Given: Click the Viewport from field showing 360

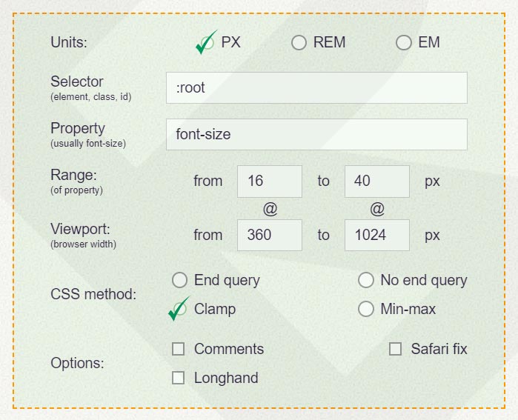Looking at the screenshot, I should click(x=270, y=235).
